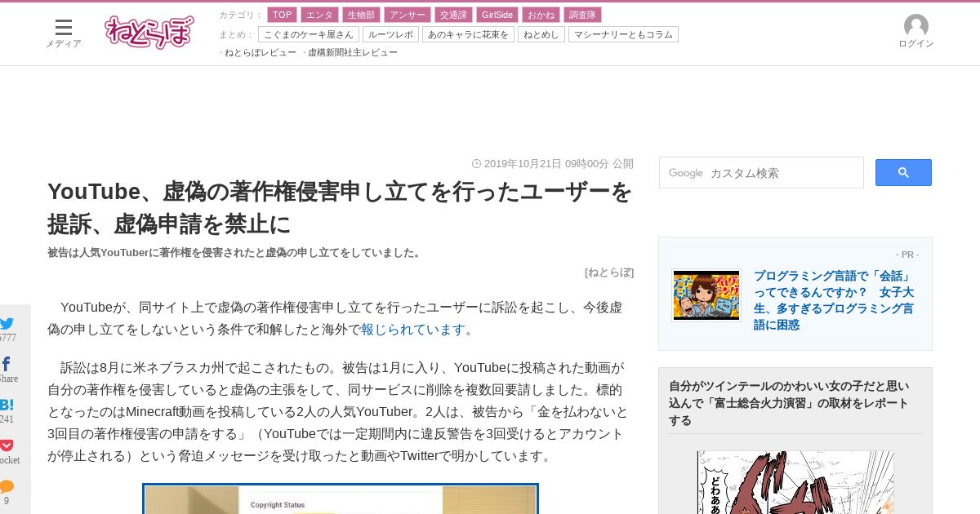
Task: Click the PR article thumbnail image
Action: click(706, 295)
